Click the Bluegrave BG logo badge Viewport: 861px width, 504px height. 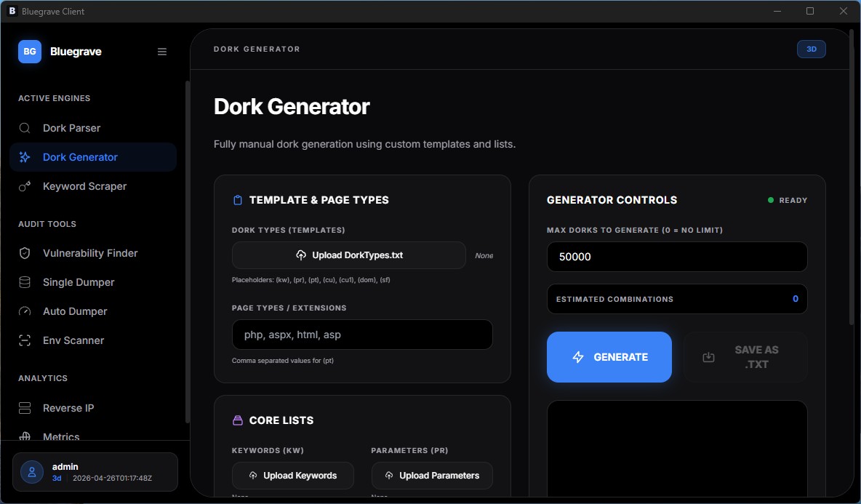29,52
